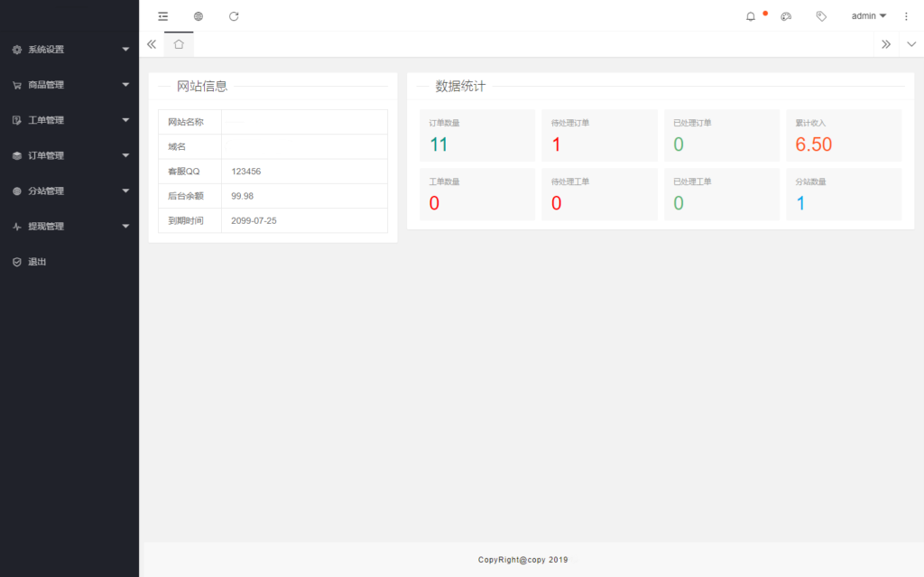Image resolution: width=924 pixels, height=577 pixels.
Task: Click 退出 to log out
Action: pos(69,262)
